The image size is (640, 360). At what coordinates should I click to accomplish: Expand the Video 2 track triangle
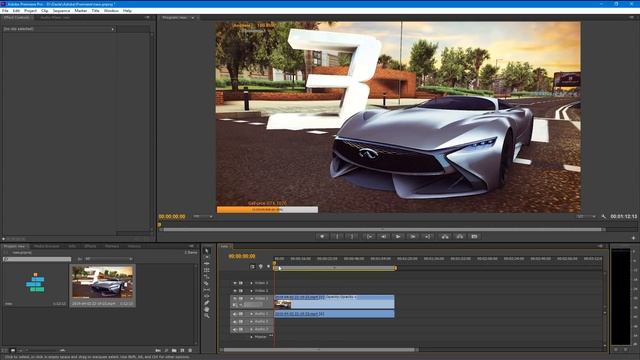pyautogui.click(x=251, y=291)
